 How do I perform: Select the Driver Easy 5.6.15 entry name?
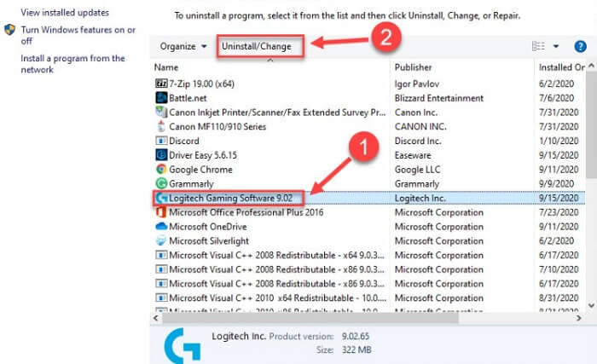coord(203,155)
